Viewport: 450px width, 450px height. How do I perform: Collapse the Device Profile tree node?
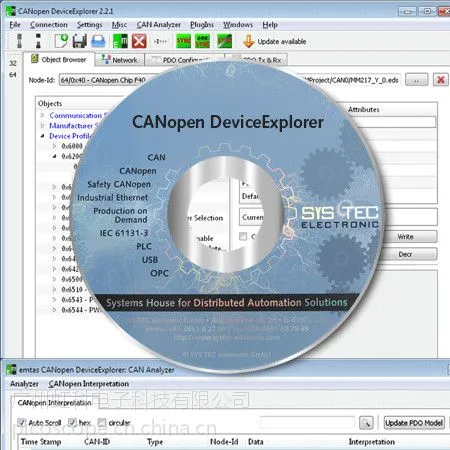pyautogui.click(x=43, y=136)
